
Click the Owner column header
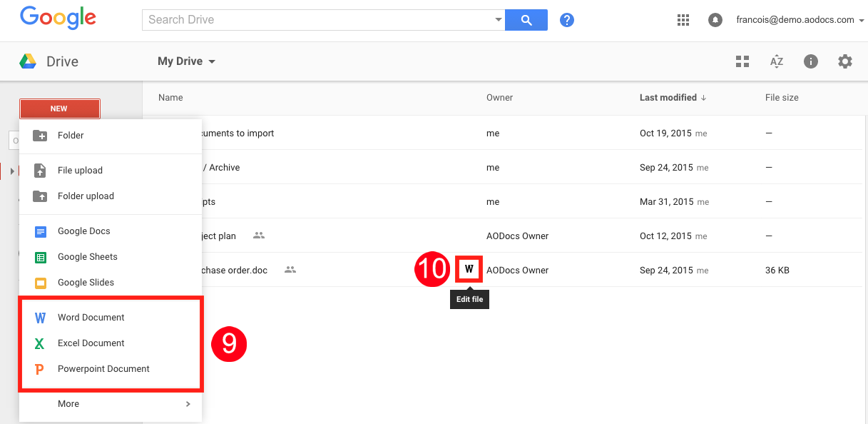(x=499, y=98)
